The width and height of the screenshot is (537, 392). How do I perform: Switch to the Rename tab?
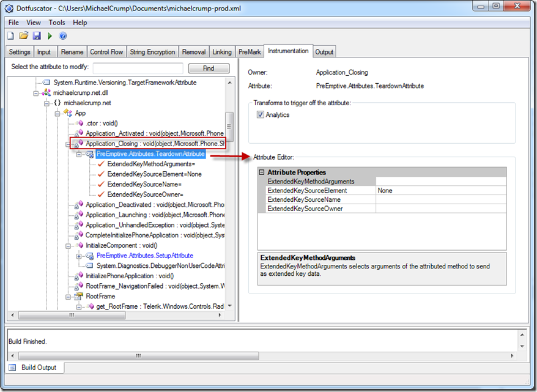[x=72, y=52]
